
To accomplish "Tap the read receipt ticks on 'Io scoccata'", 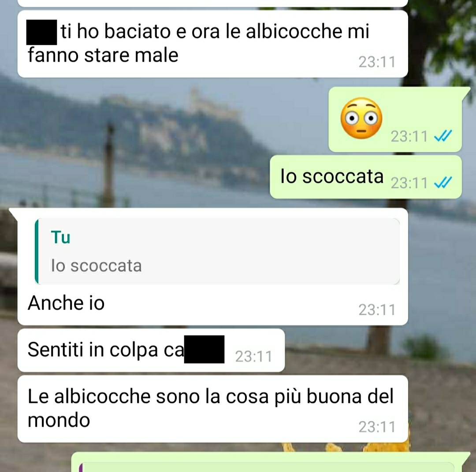I will 443,182.
